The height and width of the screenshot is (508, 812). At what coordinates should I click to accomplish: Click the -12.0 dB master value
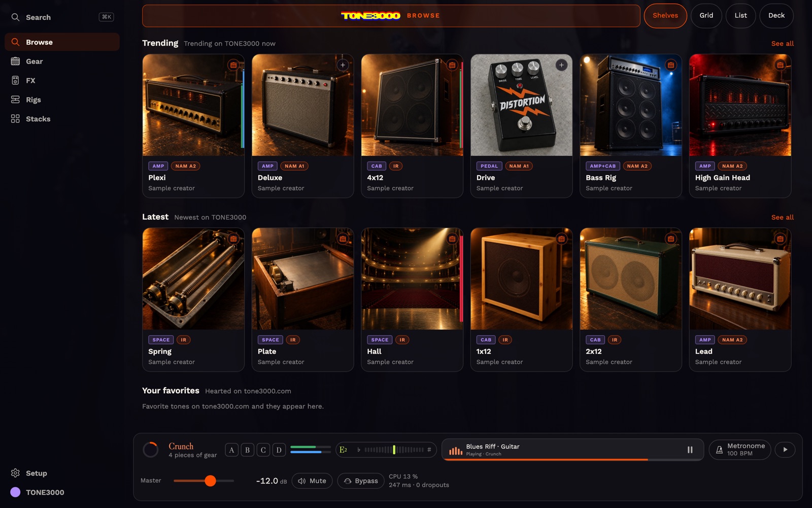pyautogui.click(x=271, y=481)
